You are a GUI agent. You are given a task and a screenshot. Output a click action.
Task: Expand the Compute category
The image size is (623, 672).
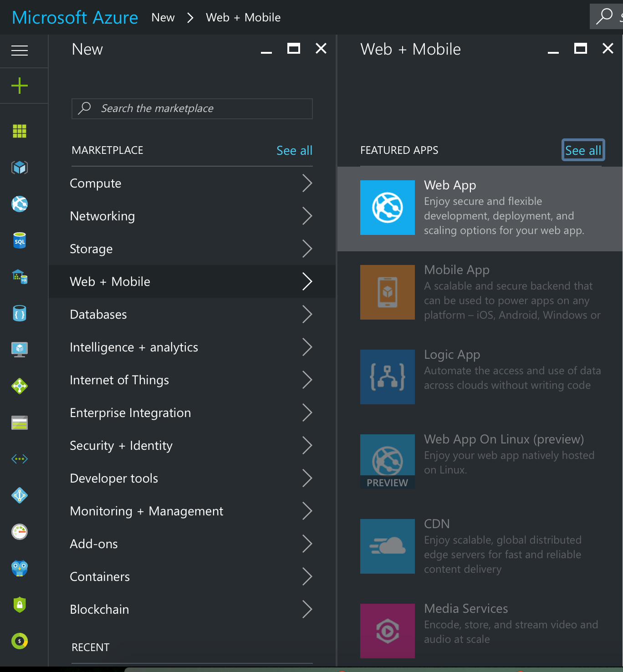tap(191, 183)
